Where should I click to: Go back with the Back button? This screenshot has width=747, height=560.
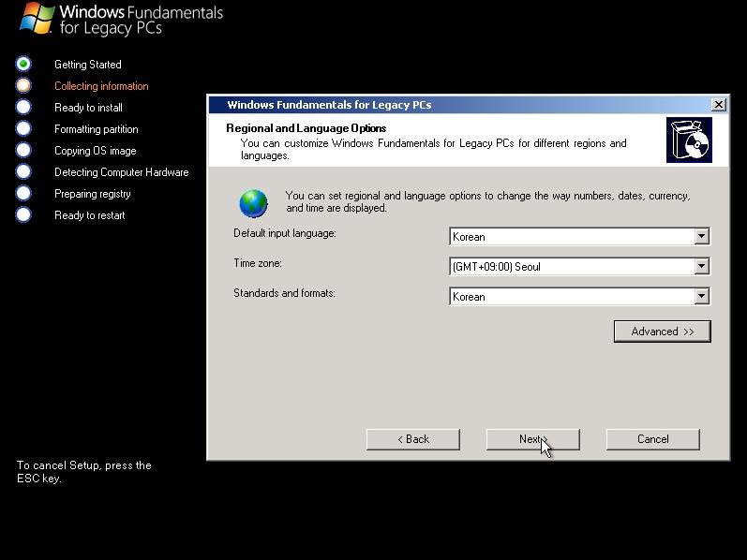pyautogui.click(x=413, y=439)
